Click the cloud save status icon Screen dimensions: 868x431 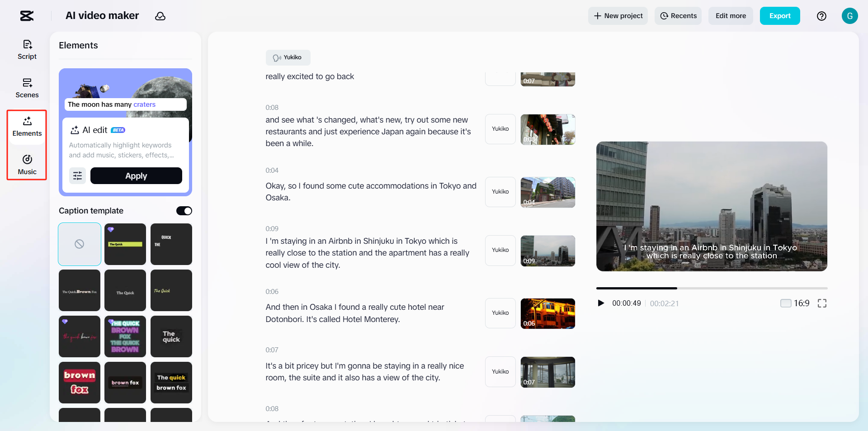160,16
